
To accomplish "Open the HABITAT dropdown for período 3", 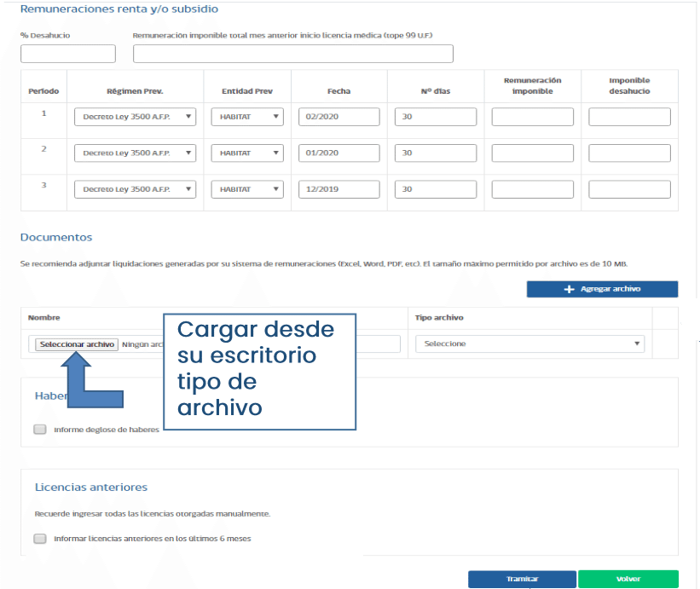I will tap(246, 189).
